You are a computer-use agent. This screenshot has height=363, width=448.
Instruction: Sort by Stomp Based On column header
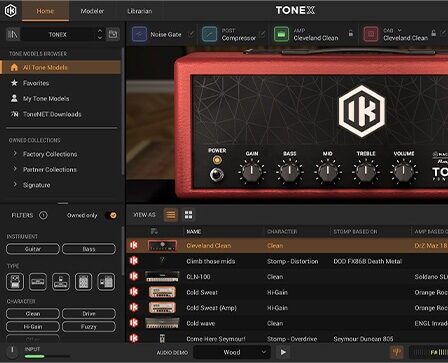pos(355,231)
